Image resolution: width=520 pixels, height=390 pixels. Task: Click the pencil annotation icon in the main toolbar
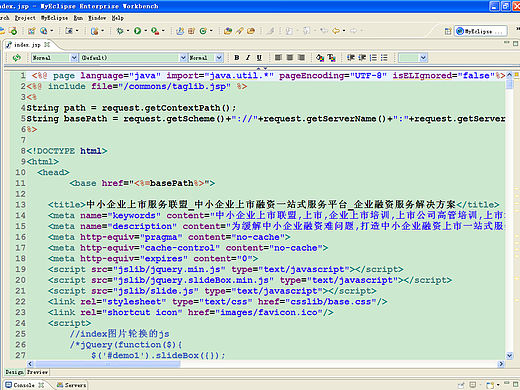coord(239,31)
